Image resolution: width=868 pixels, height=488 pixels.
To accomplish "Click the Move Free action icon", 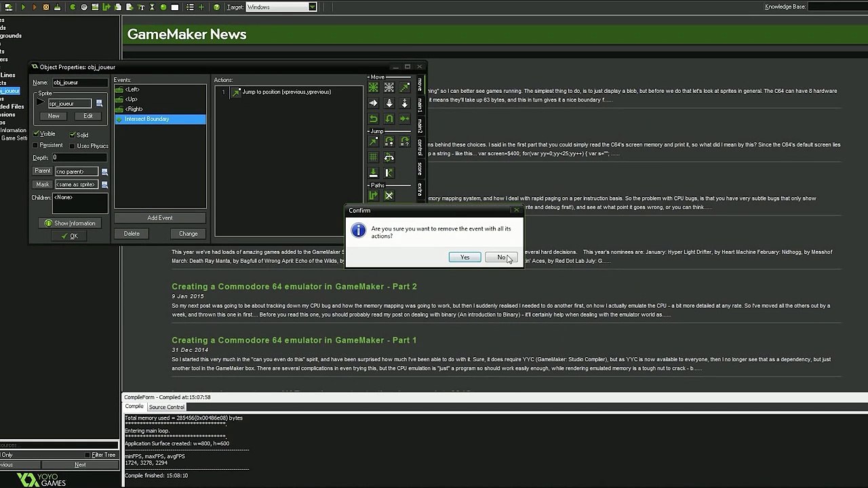I will tap(389, 87).
